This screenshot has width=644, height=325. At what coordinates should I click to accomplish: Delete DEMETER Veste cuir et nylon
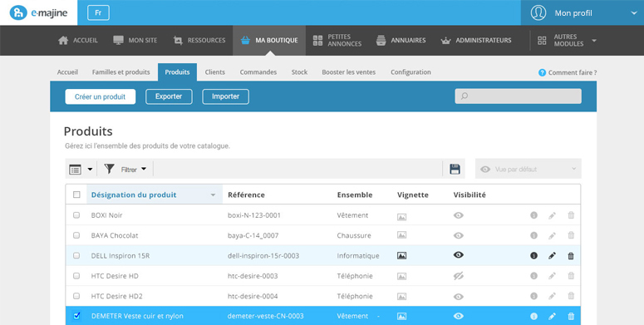click(x=571, y=316)
